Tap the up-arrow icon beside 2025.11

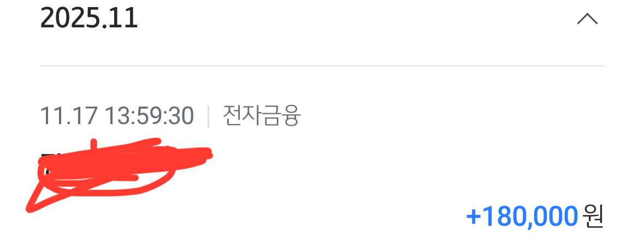(587, 19)
